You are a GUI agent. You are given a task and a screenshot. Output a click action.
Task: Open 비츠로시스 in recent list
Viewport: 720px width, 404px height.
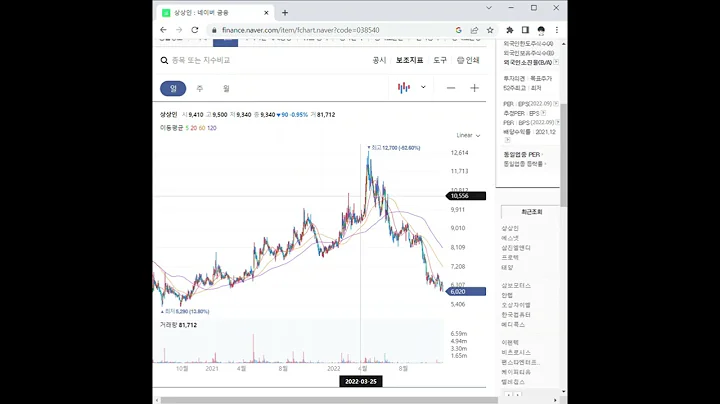click(x=516, y=353)
